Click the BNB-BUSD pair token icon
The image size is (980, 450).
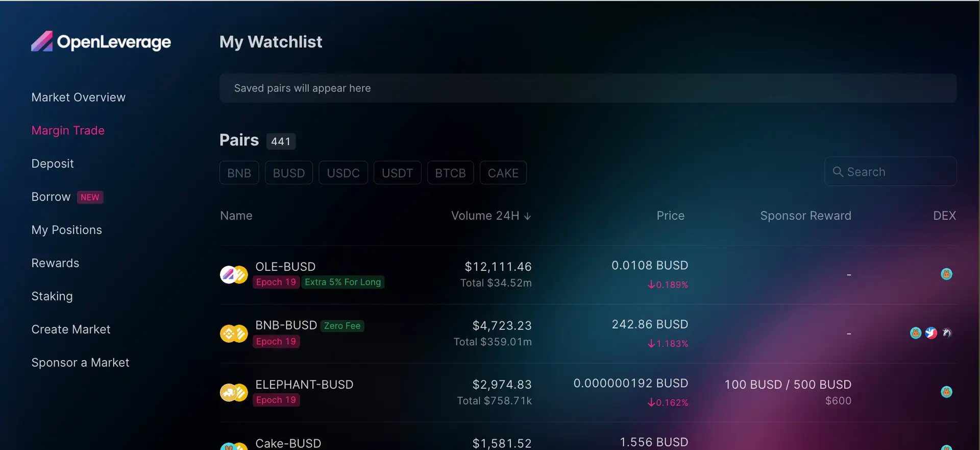pyautogui.click(x=234, y=334)
